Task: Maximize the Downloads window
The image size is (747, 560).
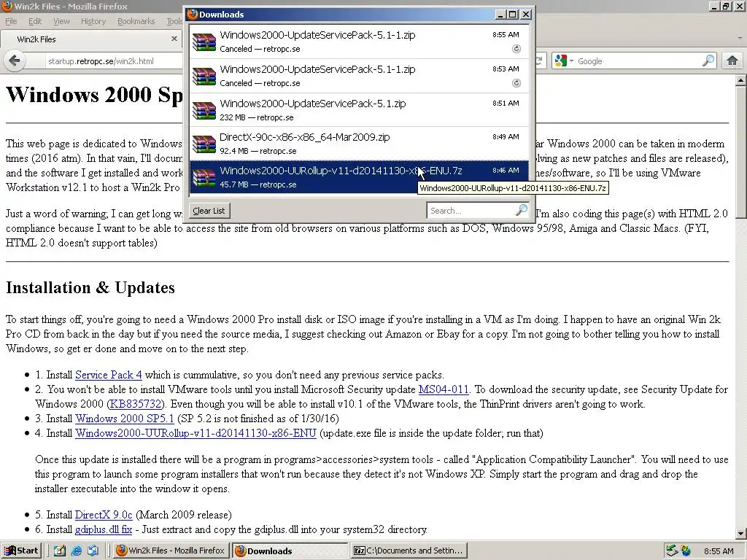Action: pos(513,15)
